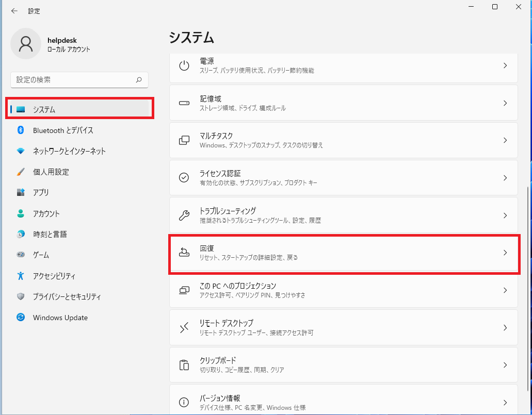Click the バージョン情報 info circle icon
Viewport: 532px width, 415px height.
(184, 403)
